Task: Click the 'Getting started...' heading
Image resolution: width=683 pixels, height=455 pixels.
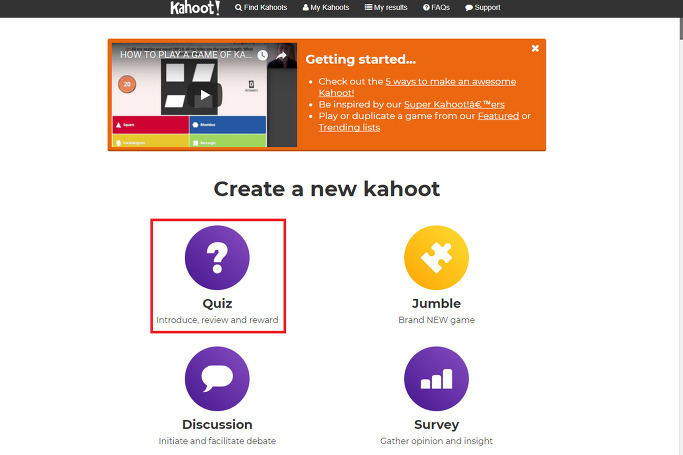Action: [361, 59]
